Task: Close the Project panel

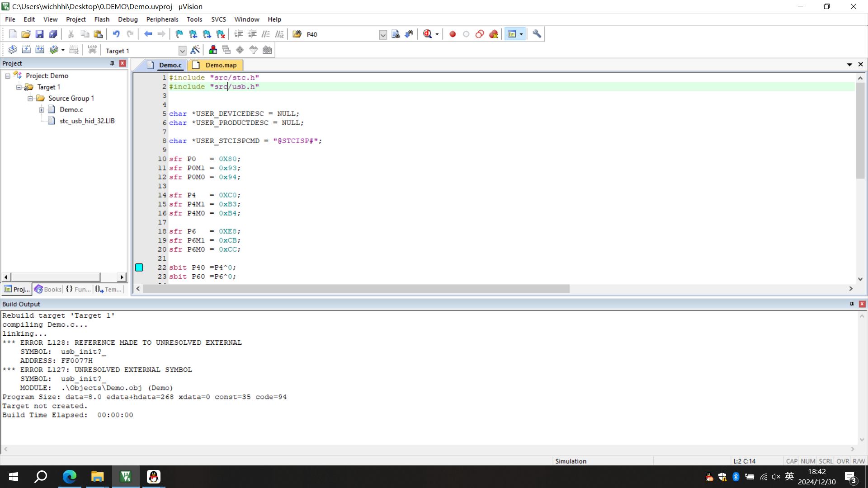Action: coord(123,63)
